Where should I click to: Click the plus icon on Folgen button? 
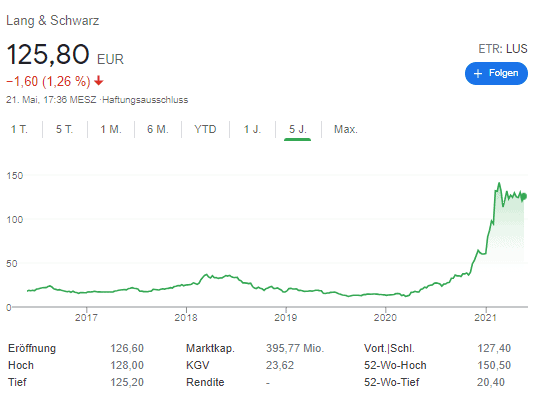pos(478,73)
